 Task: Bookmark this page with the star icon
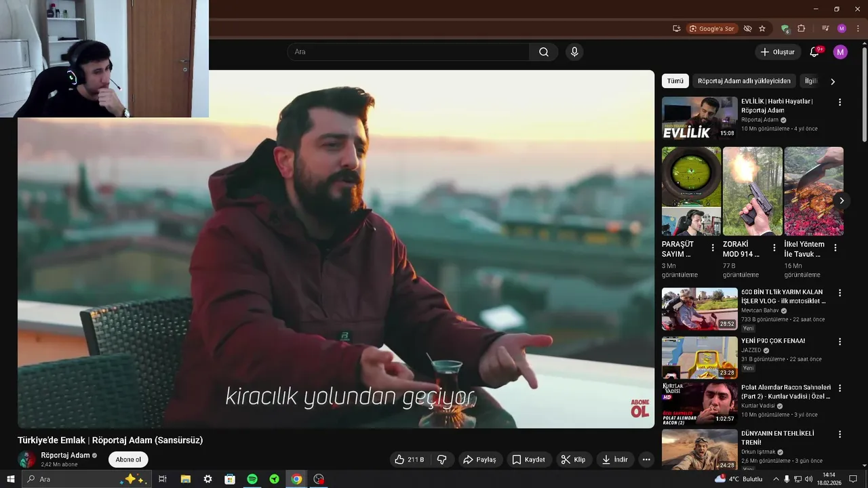762,28
